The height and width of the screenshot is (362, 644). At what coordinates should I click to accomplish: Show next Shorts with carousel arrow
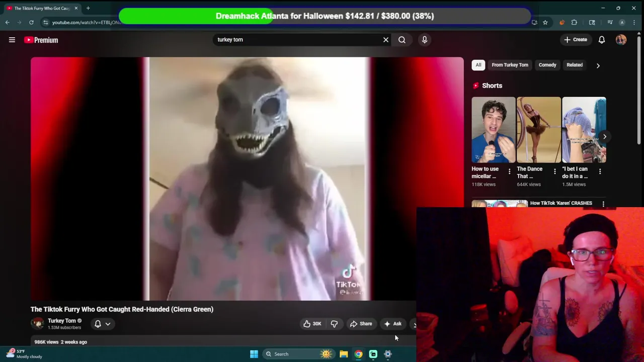605,137
